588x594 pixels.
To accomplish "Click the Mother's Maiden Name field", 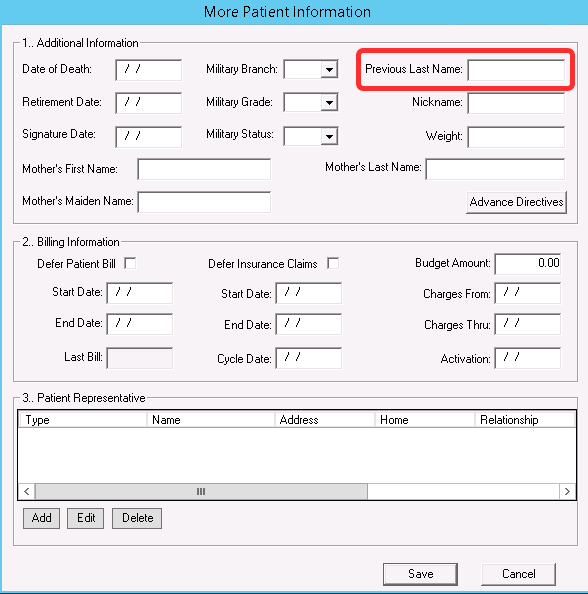I will click(204, 202).
